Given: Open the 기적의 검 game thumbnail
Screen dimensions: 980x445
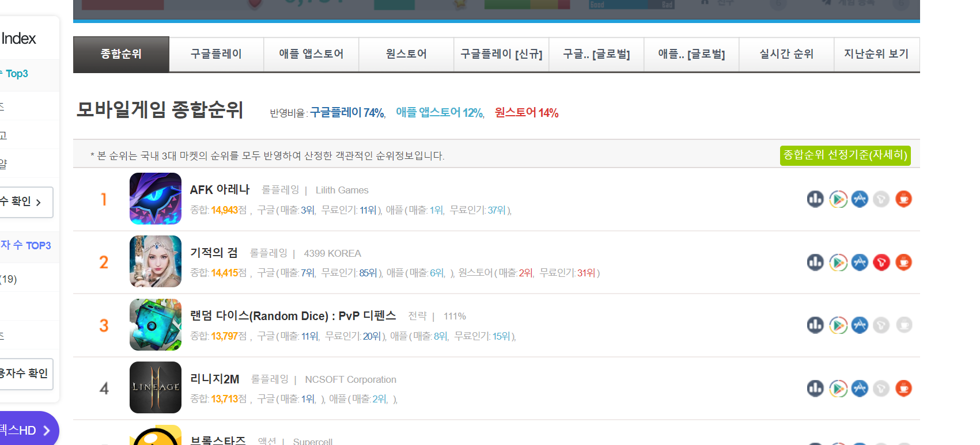Looking at the screenshot, I should pos(156,261).
